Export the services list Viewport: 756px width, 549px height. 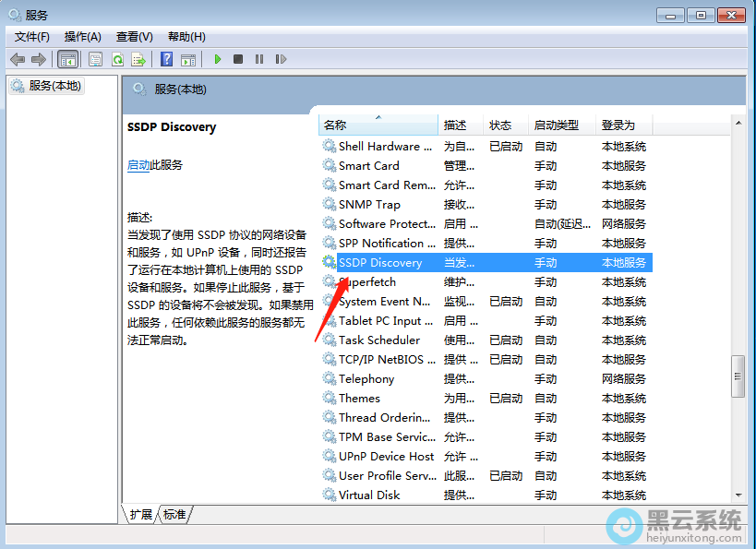point(138,59)
